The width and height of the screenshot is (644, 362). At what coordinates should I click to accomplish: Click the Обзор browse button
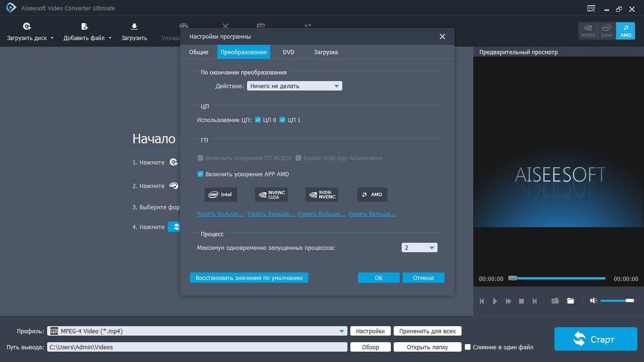pos(371,347)
